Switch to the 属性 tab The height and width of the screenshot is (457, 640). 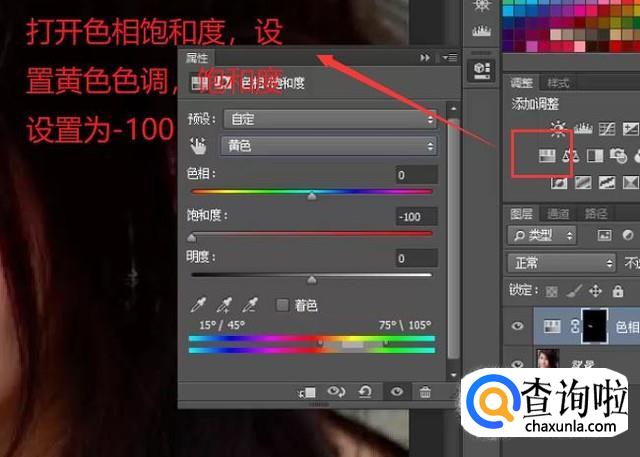pos(197,58)
